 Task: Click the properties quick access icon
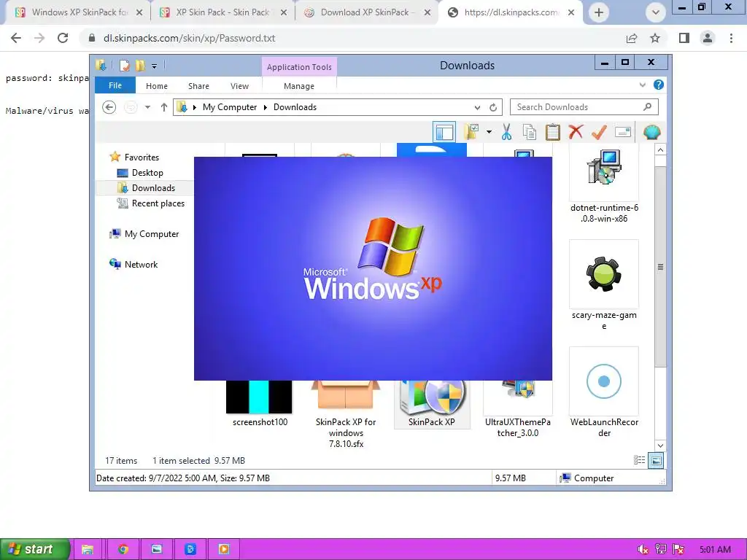124,65
